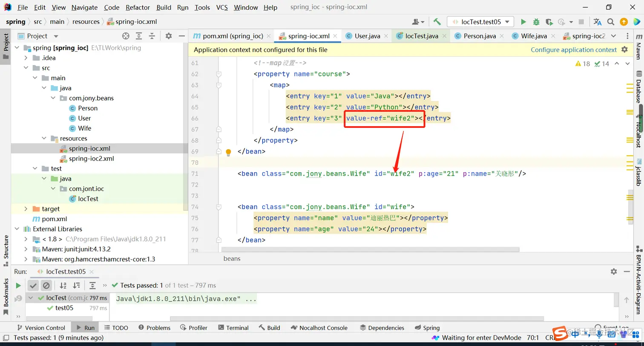Open Profiler tool window

click(194, 328)
